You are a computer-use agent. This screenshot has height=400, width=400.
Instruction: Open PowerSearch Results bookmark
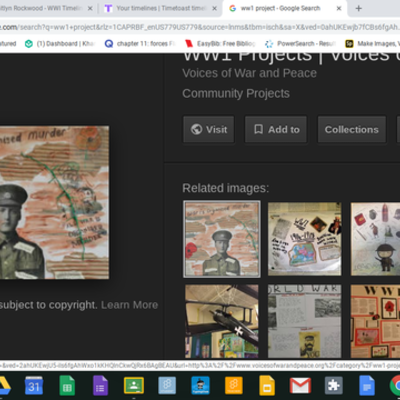(300, 44)
